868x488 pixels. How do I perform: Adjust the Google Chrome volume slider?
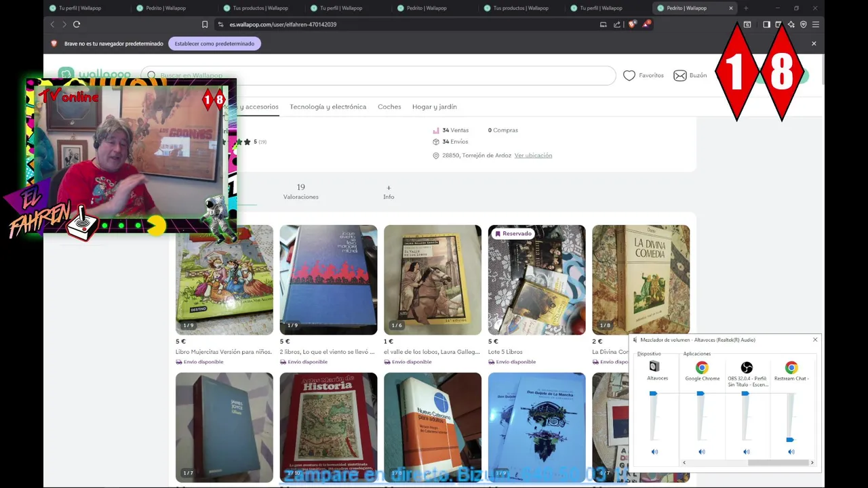click(701, 393)
